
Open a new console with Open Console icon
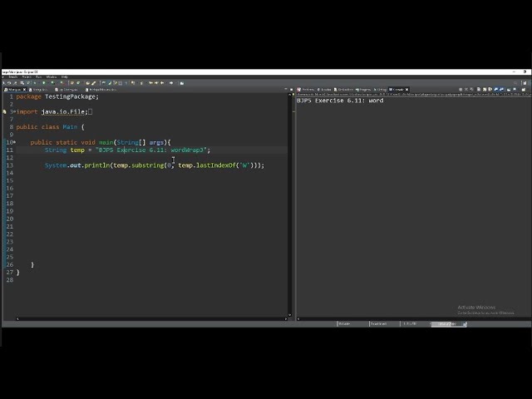coord(524,90)
